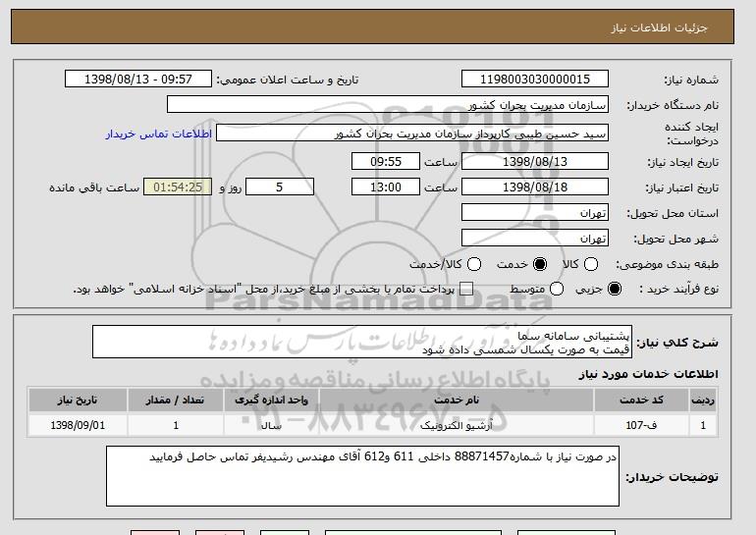Click service code cell ف-107
This screenshot has height=535, width=756.
point(641,425)
